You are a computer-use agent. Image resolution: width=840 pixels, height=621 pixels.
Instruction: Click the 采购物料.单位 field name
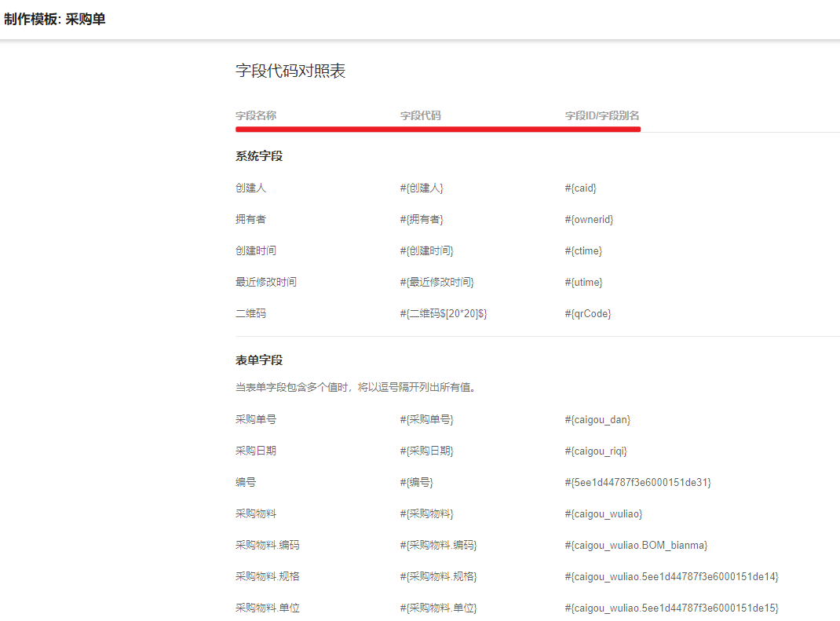267,608
